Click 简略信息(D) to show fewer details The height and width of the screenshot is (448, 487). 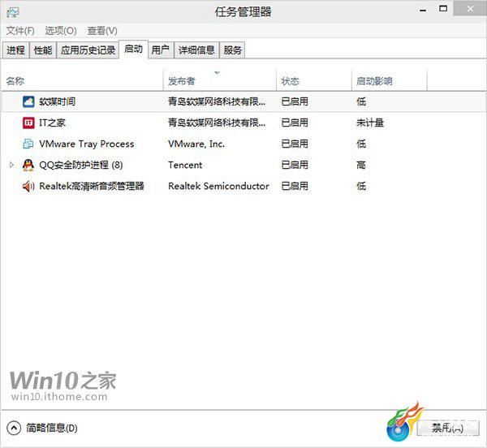[x=52, y=429]
